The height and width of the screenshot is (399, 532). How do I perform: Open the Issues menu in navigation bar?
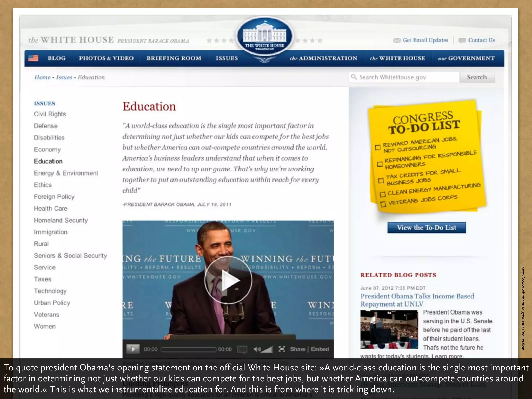(x=227, y=58)
